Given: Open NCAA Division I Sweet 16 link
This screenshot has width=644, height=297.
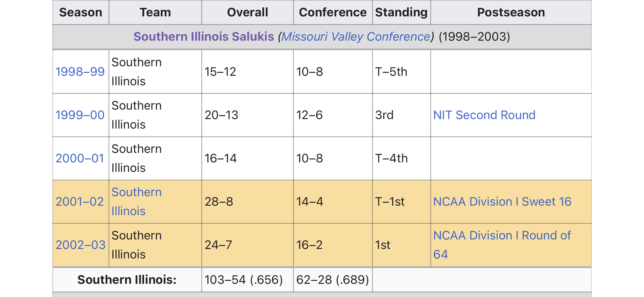Looking at the screenshot, I should [502, 202].
